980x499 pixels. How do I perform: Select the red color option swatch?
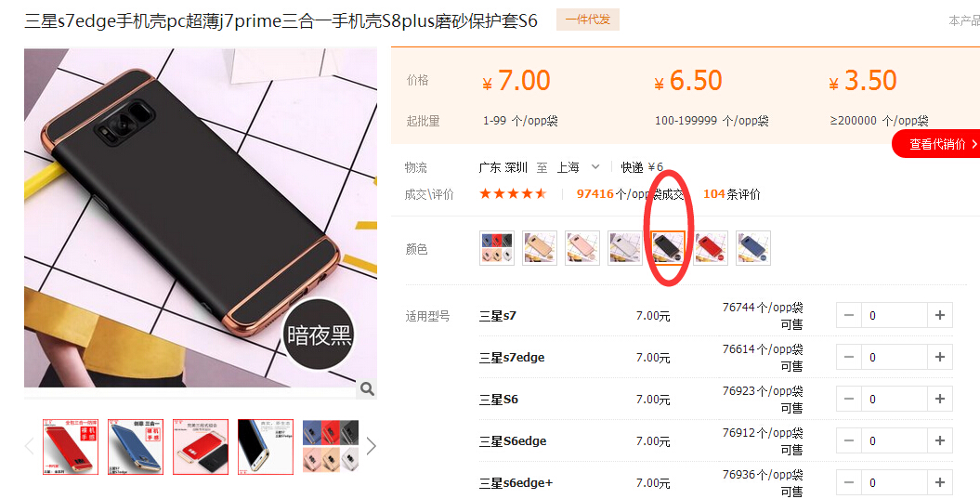711,247
